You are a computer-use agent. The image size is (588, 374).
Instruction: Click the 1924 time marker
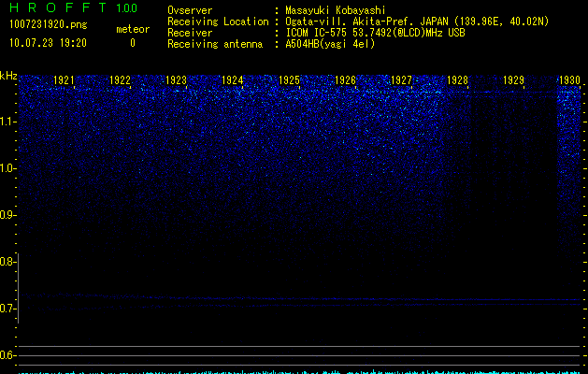click(x=233, y=80)
